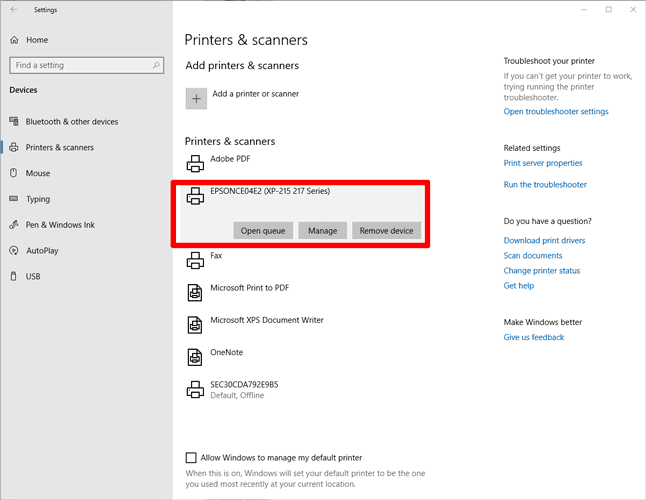This screenshot has width=646, height=500.
Task: Go to Bluetooth & other devices
Action: click(x=72, y=121)
